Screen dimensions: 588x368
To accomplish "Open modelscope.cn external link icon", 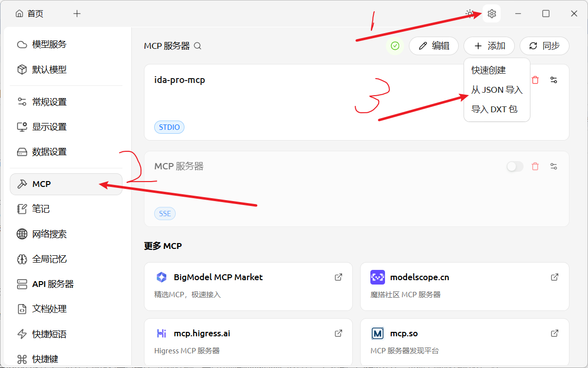I will (x=554, y=277).
